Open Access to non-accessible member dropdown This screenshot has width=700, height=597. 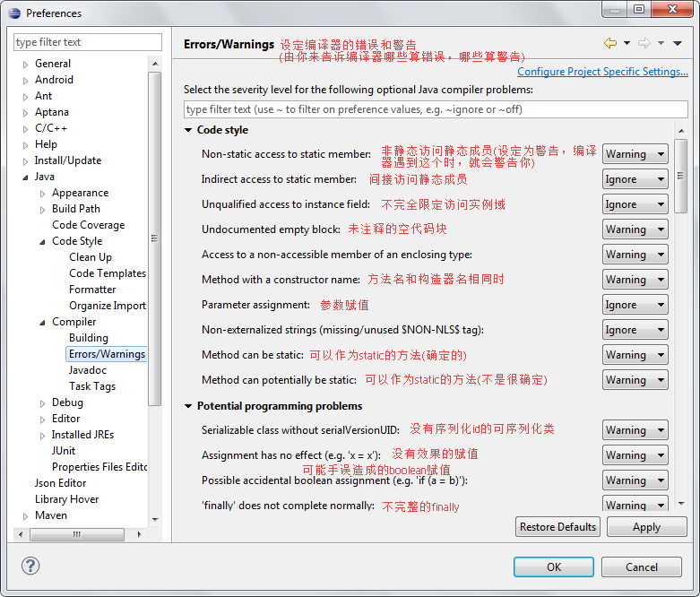(x=635, y=255)
